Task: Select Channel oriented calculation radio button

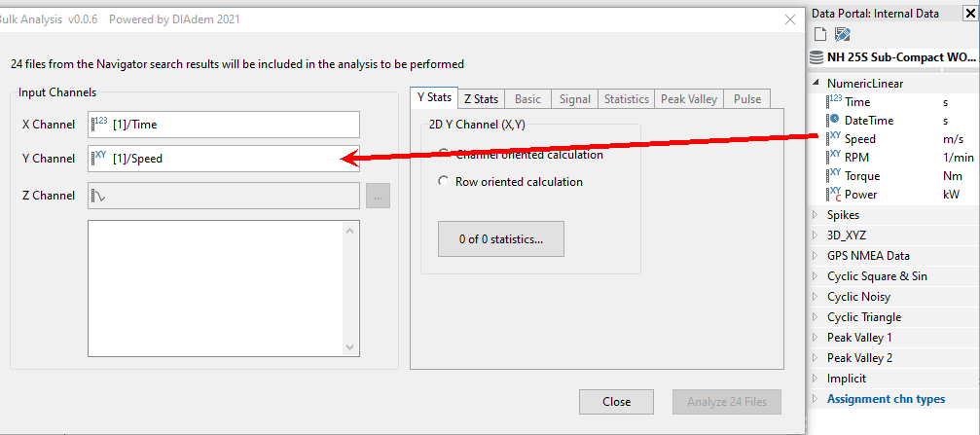Action: coord(445,154)
